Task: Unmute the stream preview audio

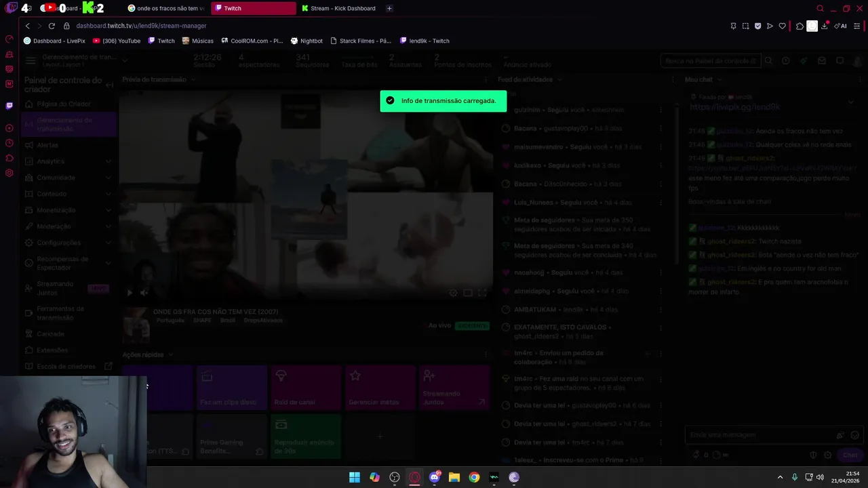Action: pyautogui.click(x=144, y=293)
